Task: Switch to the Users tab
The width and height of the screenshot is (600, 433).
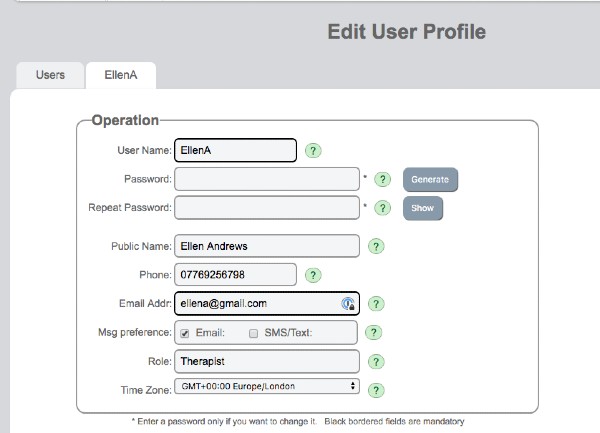Action: click(x=50, y=75)
